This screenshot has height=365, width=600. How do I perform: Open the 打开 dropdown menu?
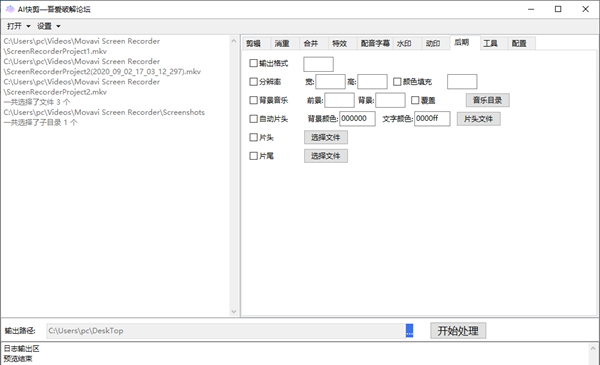point(18,26)
